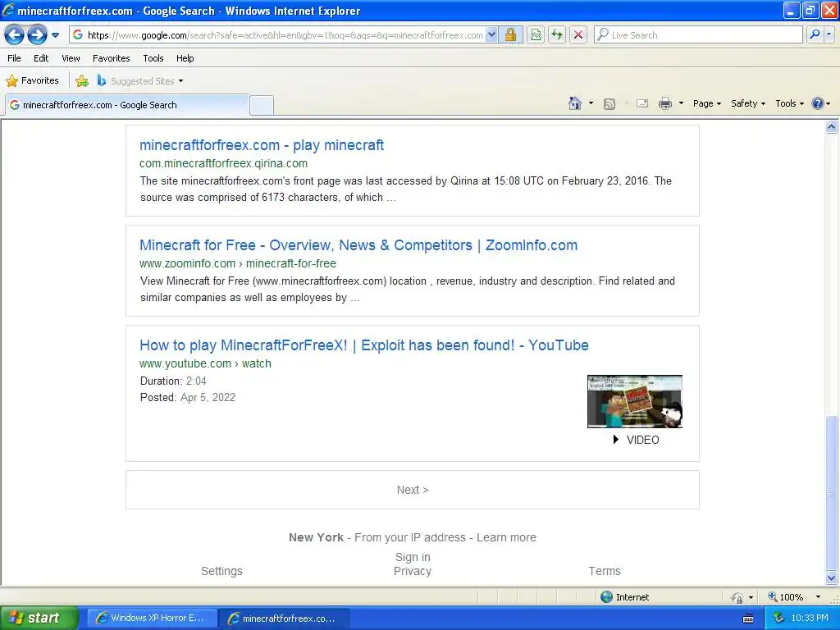Open the recent pages dropdown beside the Forward button
Screen dimensions: 840x630
(55, 35)
